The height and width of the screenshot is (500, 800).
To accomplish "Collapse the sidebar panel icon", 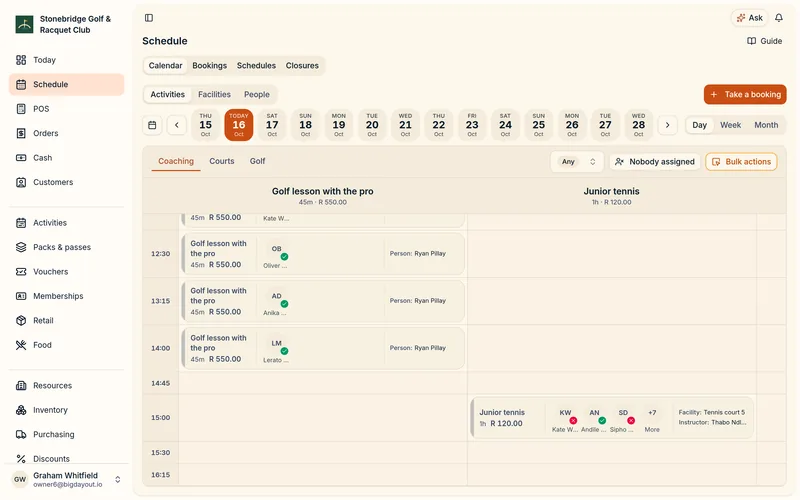I will click(149, 18).
